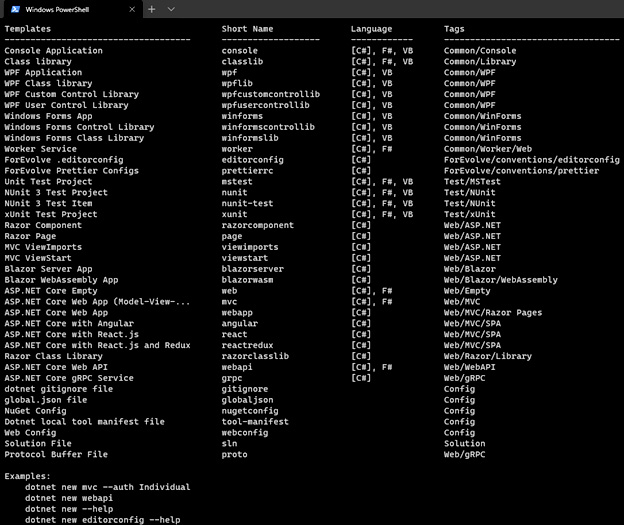Select the Windows PowerShell tab

[72, 9]
